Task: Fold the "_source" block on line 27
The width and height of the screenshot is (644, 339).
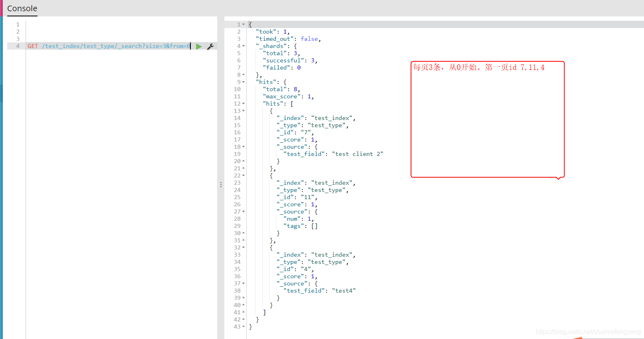Action: 244,211
